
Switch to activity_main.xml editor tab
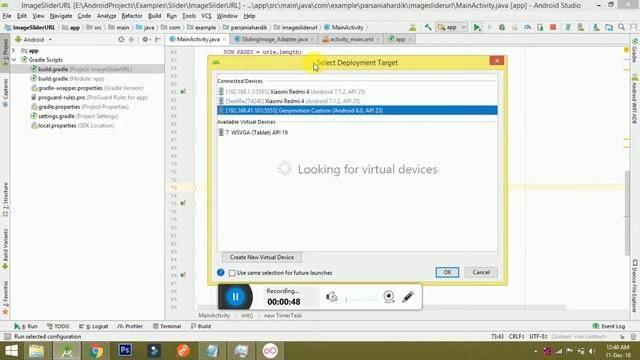tap(351, 39)
